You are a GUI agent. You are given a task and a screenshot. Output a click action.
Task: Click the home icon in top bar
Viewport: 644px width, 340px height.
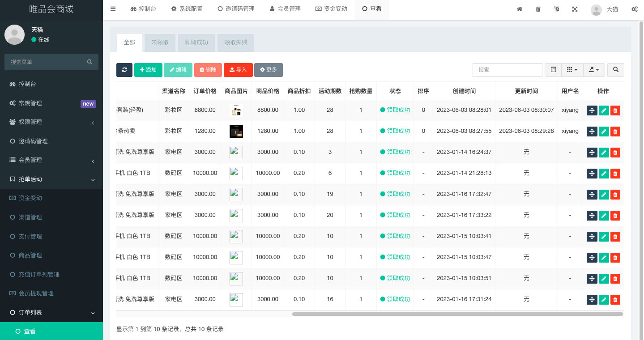520,9
